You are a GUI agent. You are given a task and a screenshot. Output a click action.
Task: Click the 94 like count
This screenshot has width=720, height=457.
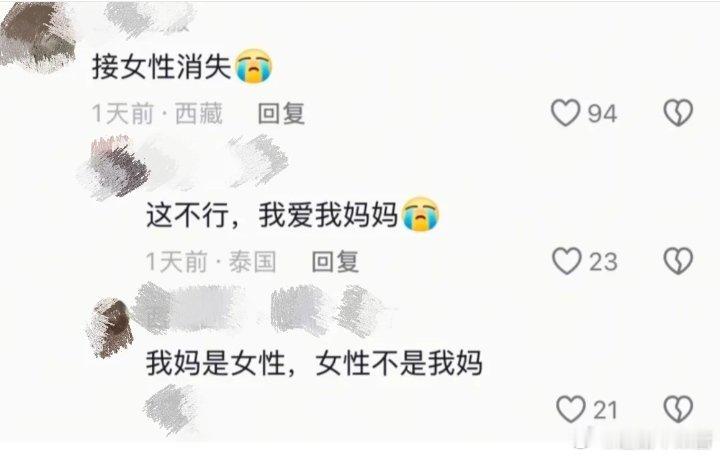(602, 114)
